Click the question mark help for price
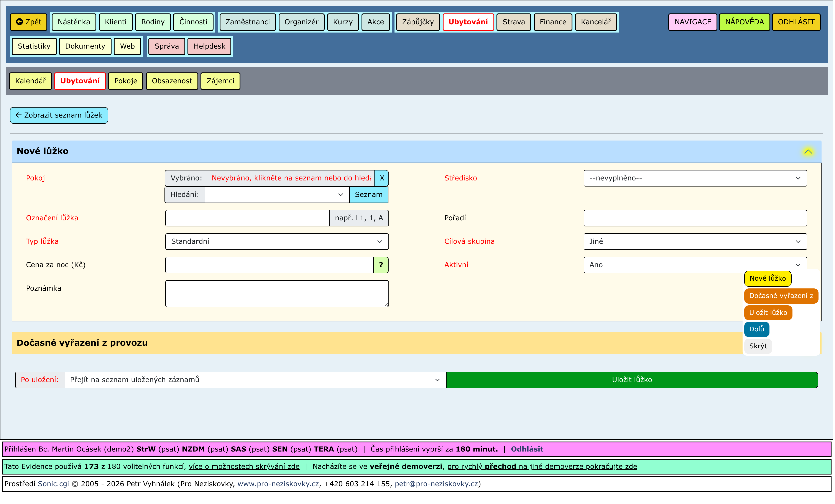This screenshot has width=835, height=504. point(381,265)
